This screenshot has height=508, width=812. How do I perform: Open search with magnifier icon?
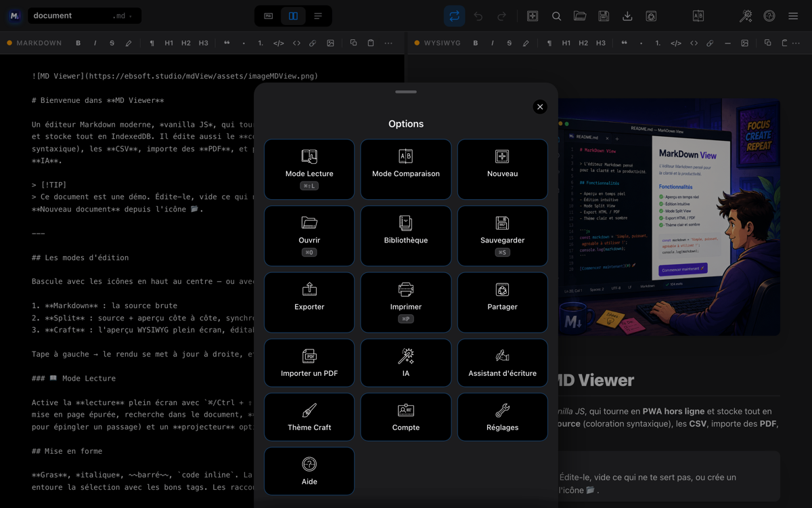point(556,16)
